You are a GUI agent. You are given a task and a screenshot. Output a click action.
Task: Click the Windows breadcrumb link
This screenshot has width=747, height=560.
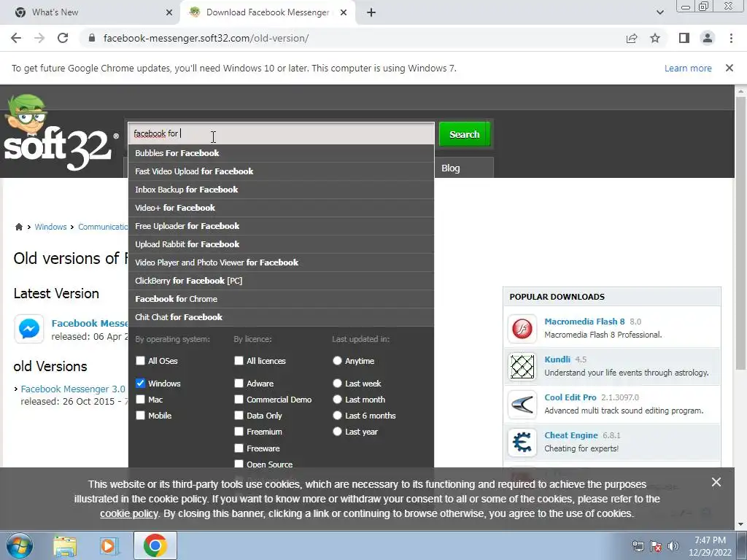pos(50,227)
